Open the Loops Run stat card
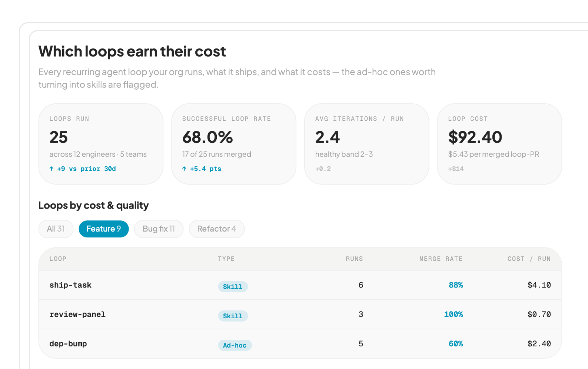The width and height of the screenshot is (588, 369). 101,144
